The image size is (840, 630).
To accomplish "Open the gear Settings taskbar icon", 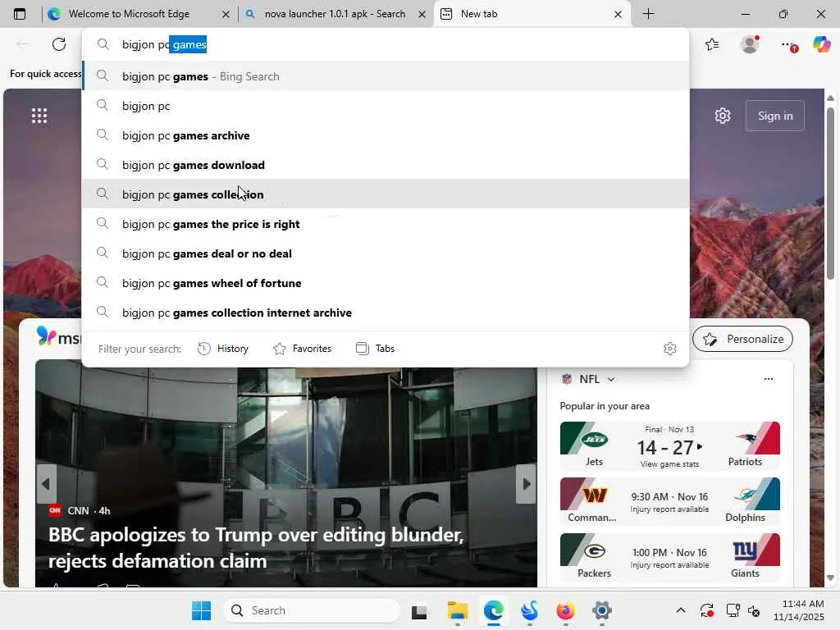I will tap(602, 610).
